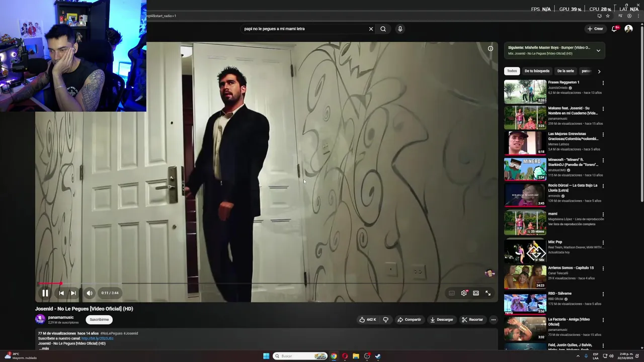
Task: Open the browser three-dot menu
Action: pyautogui.click(x=638, y=16)
